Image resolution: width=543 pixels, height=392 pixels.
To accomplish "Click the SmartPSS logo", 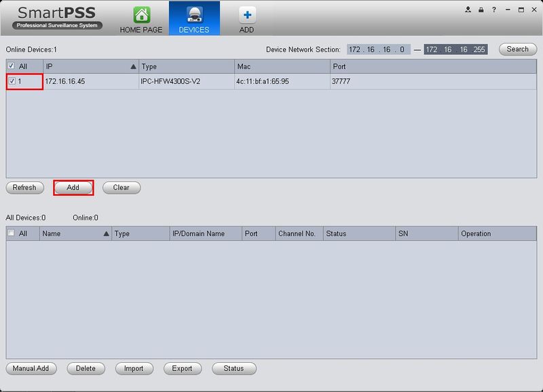I will pos(57,18).
